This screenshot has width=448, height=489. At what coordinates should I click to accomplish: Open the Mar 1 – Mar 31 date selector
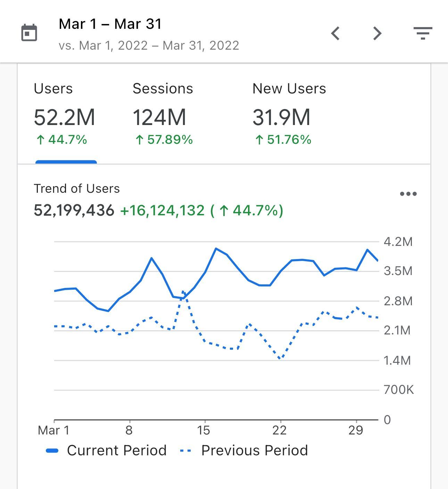pos(110,24)
